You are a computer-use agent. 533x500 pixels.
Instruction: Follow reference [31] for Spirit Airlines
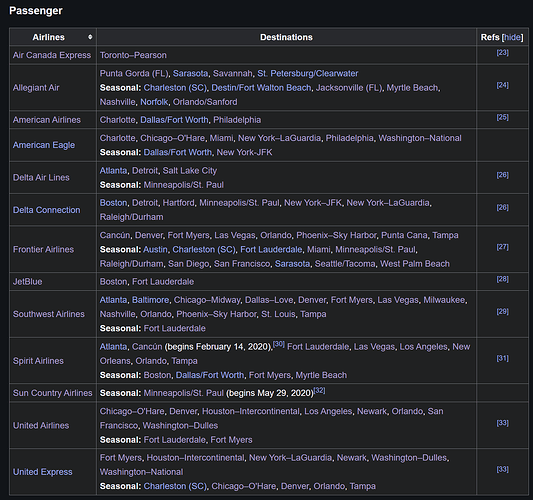(502, 358)
